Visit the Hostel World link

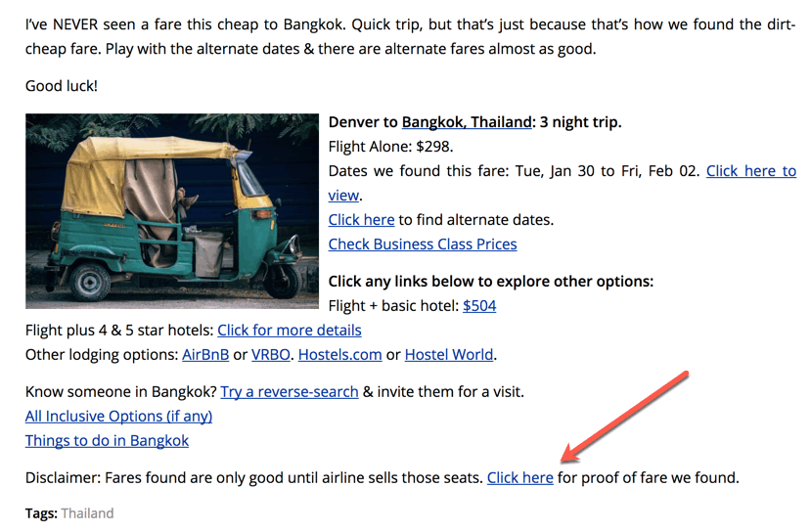449,355
